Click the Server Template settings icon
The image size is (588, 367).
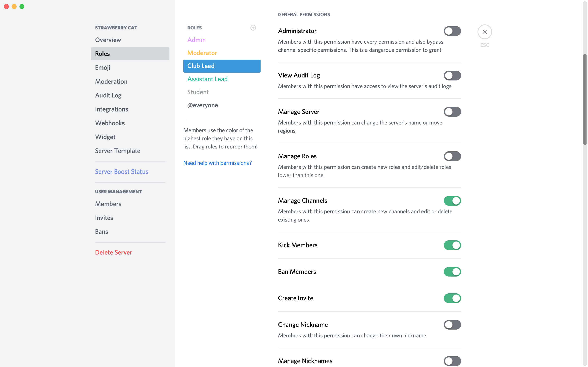118,150
